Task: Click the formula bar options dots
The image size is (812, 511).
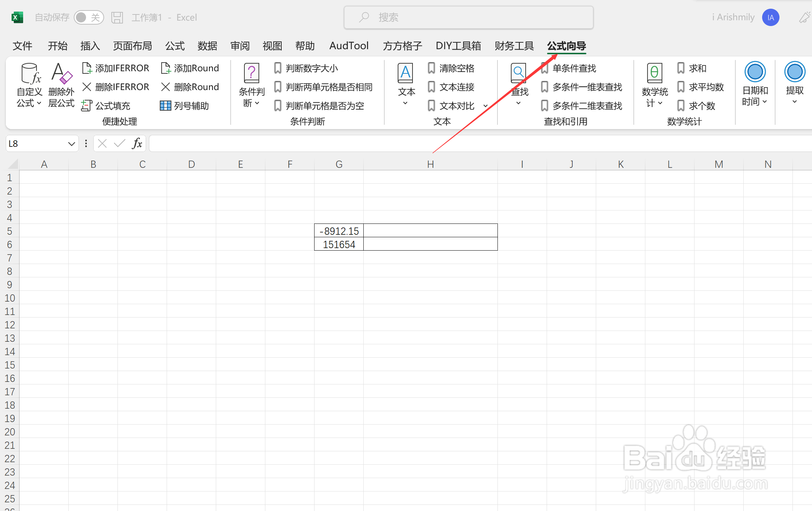Action: (x=86, y=144)
